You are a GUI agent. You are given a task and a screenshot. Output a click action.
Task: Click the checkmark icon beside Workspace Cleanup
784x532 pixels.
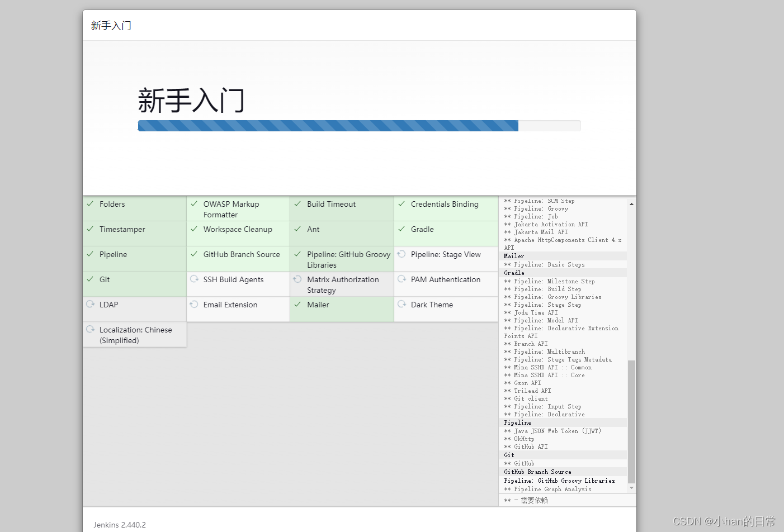pyautogui.click(x=194, y=229)
